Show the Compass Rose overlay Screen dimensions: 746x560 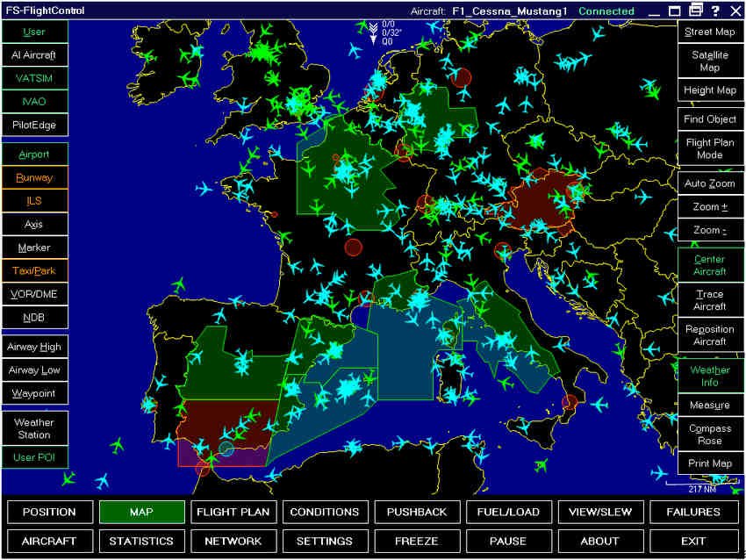click(709, 434)
